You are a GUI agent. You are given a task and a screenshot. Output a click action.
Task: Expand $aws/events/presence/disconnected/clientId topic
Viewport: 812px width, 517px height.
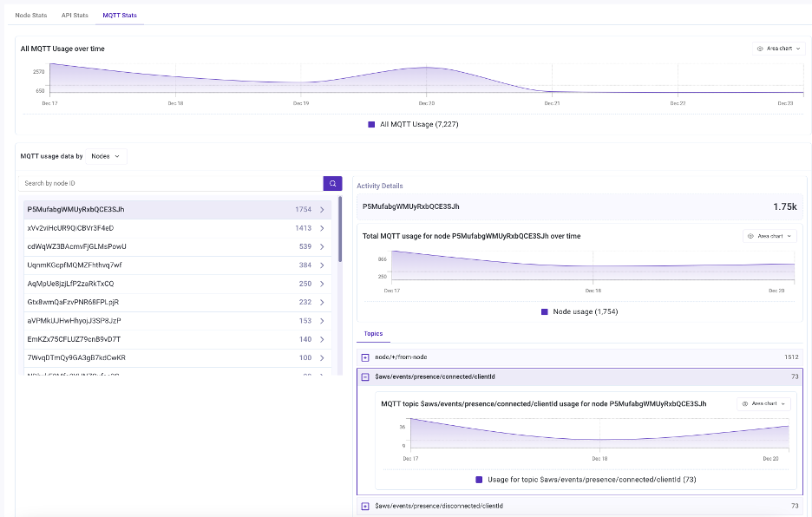(x=365, y=506)
